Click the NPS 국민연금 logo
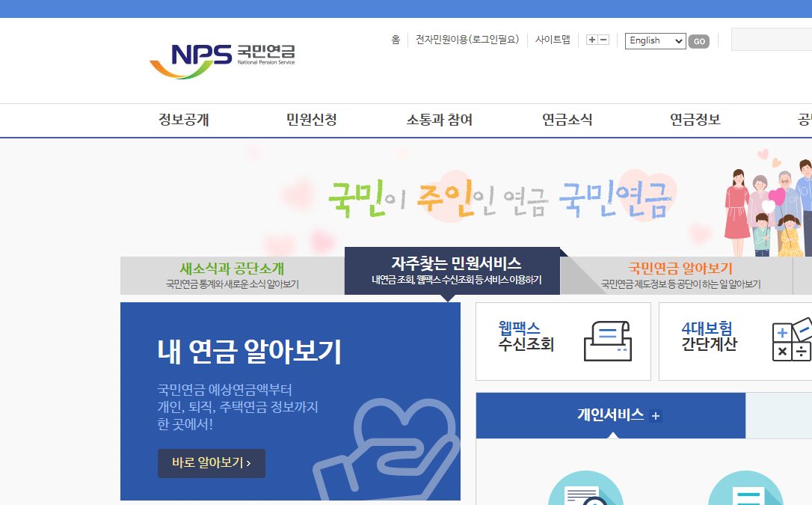 pyautogui.click(x=222, y=61)
